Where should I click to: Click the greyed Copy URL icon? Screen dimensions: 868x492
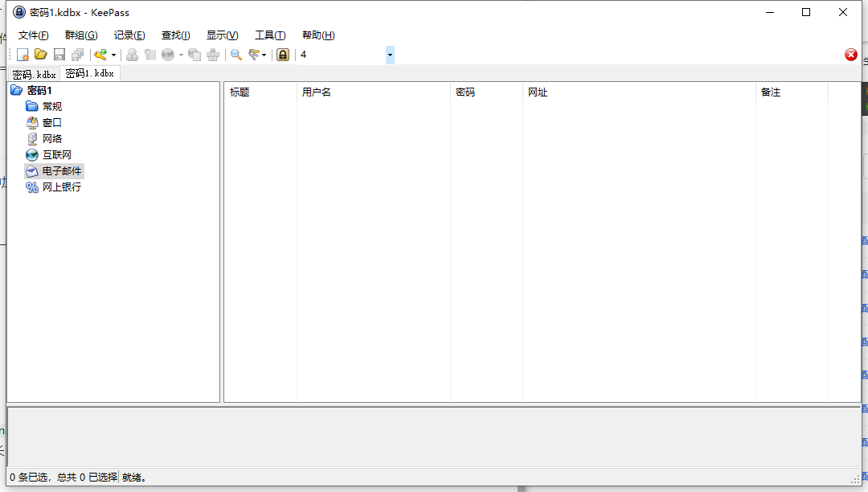[194, 54]
